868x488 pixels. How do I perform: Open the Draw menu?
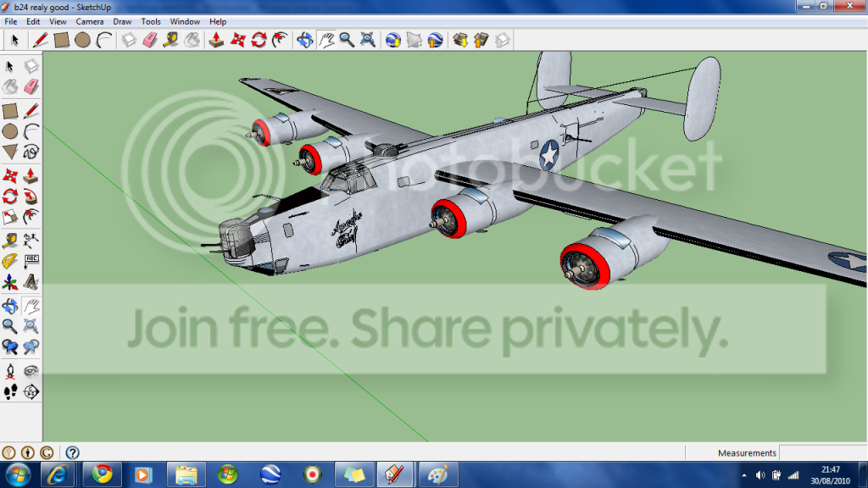point(122,21)
